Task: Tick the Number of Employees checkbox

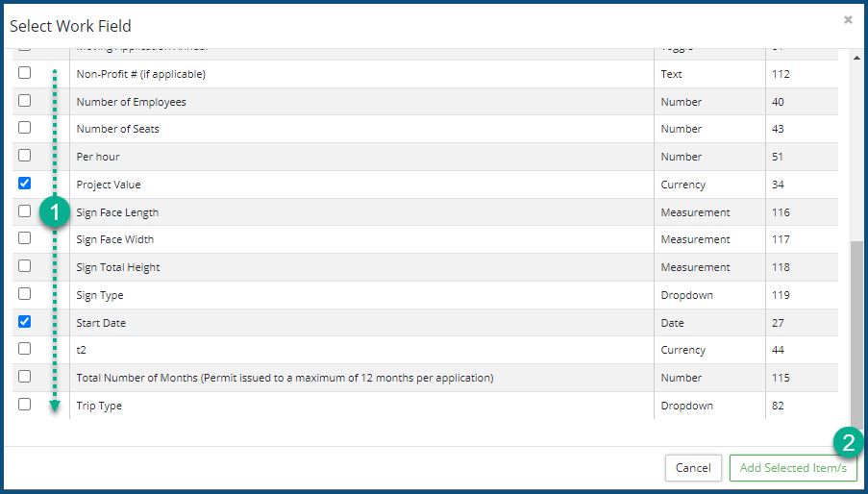Action: (25, 100)
